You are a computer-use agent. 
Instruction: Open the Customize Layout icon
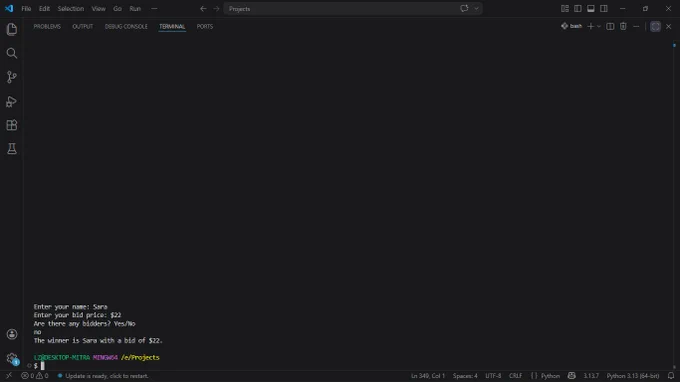565,9
